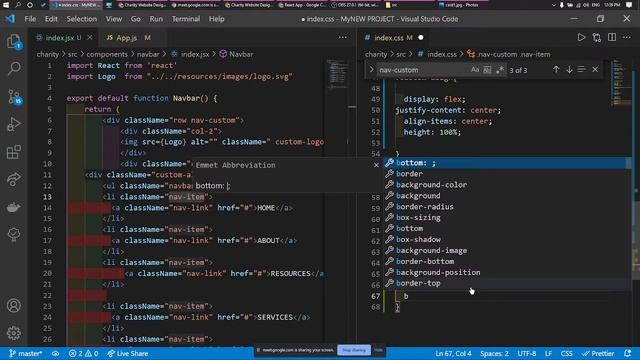Click left editor minimap

pyautogui.click(x=337, y=73)
